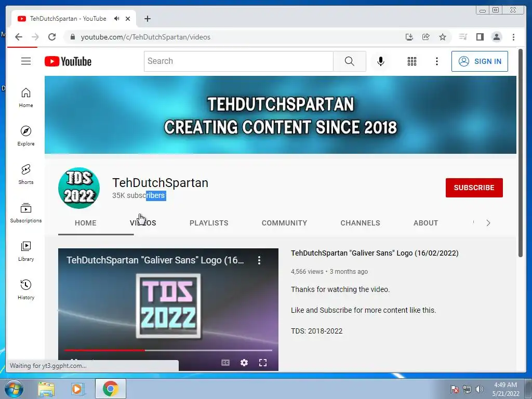Open Subscriptions in sidebar

coord(26,212)
